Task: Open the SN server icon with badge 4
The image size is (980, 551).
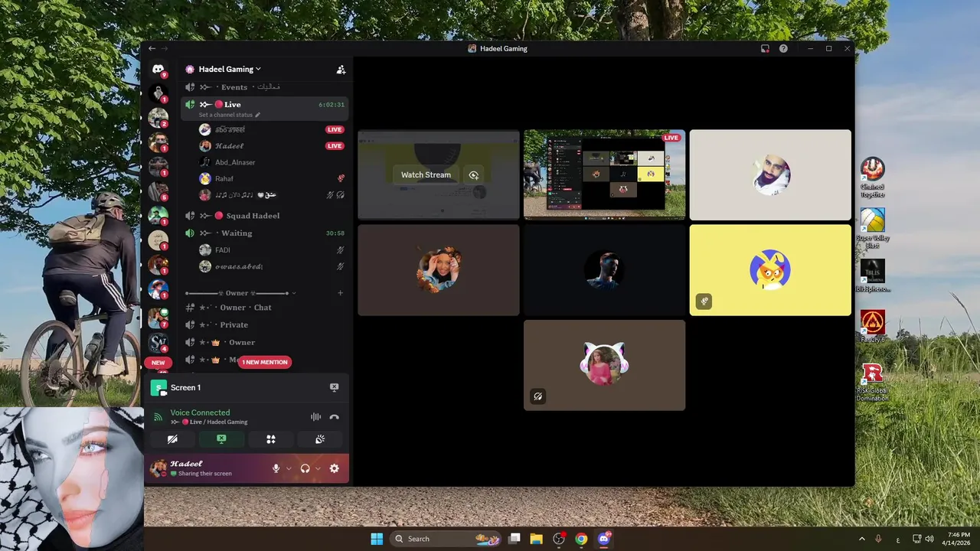Action: 158,342
